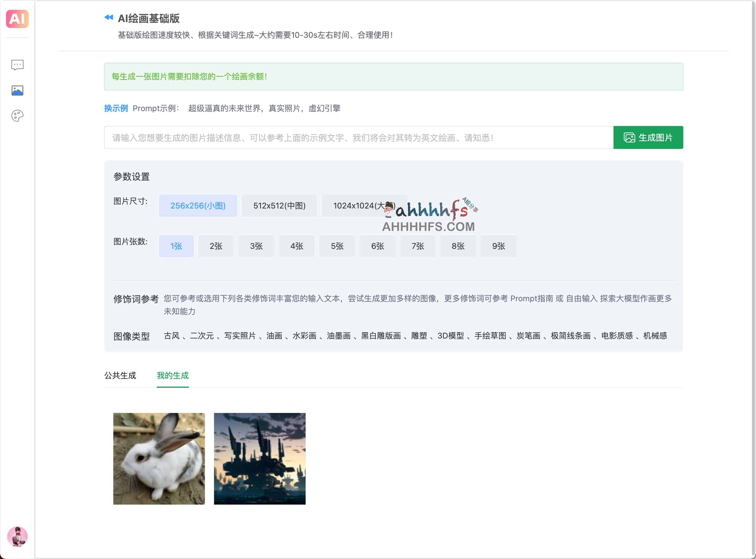This screenshot has height=559, width=756.
Task: Open the user avatar at bottom left
Action: 17,537
